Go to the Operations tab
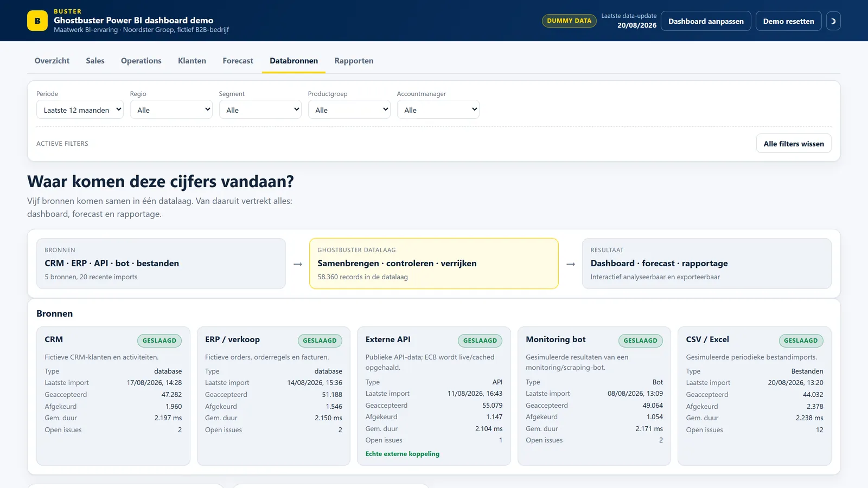The image size is (868, 488). click(x=141, y=61)
